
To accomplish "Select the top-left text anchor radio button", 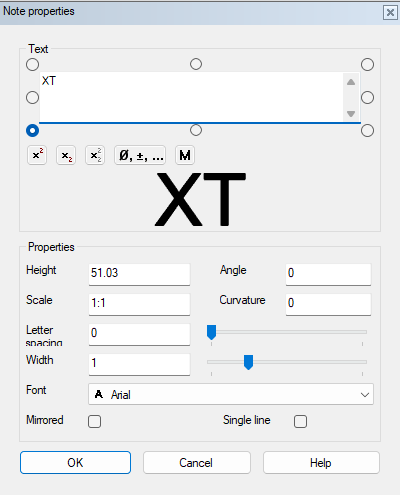I will click(32, 65).
